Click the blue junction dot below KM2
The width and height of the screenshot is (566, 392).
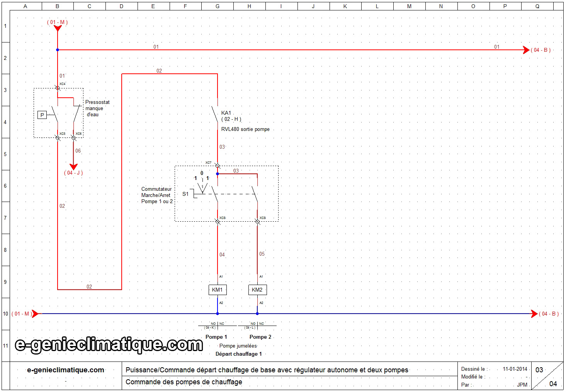click(x=257, y=314)
